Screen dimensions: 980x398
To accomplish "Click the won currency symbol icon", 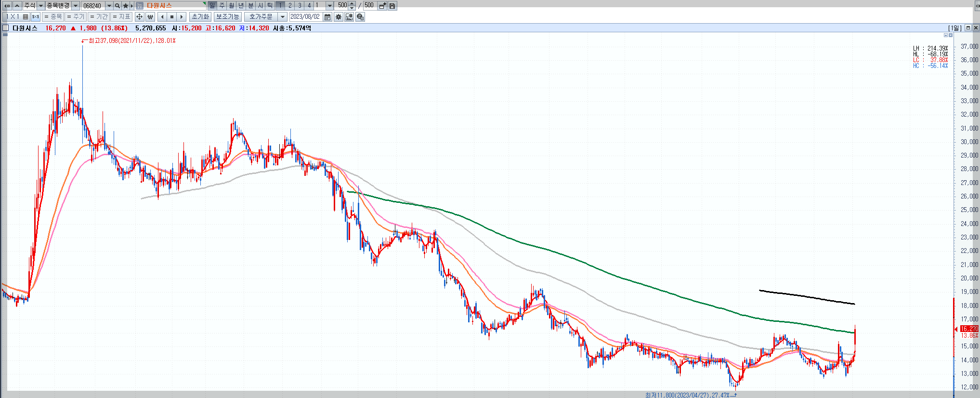I will point(150,17).
